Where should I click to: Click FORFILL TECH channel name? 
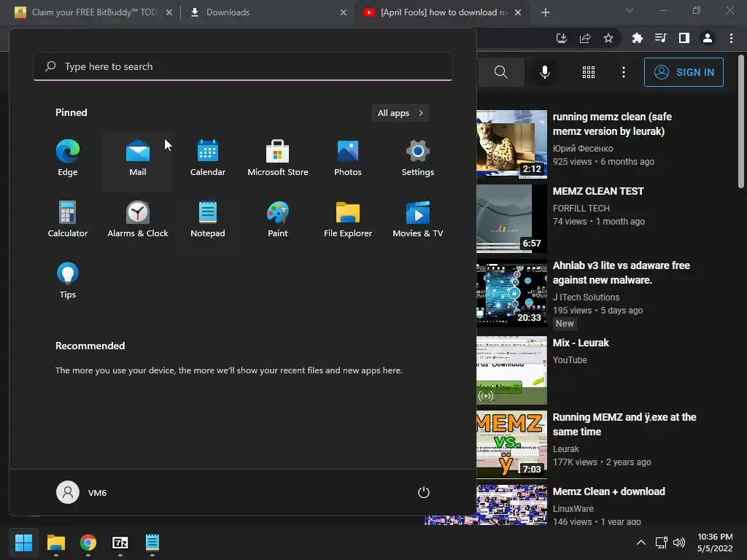[581, 208]
